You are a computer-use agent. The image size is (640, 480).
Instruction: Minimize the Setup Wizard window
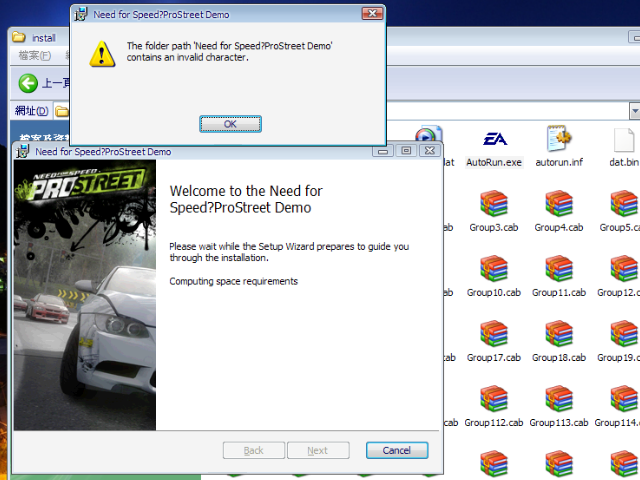382,151
